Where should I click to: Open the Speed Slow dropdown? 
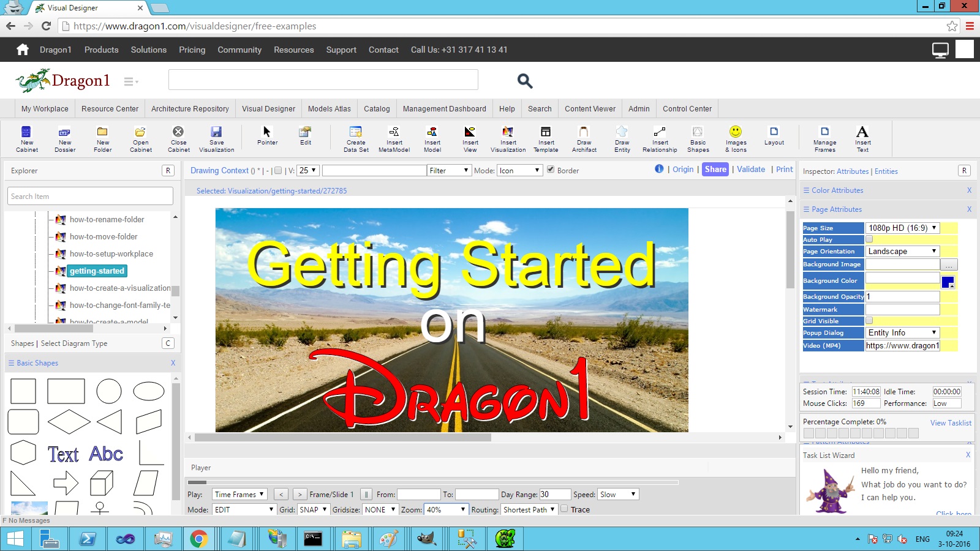(x=619, y=494)
